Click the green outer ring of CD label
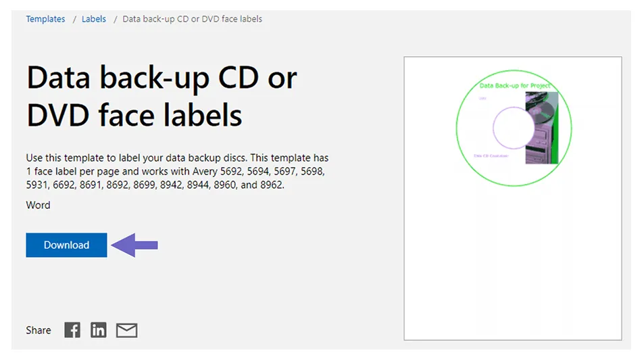Image resolution: width=644 pixels, height=353 pixels. [x=457, y=128]
